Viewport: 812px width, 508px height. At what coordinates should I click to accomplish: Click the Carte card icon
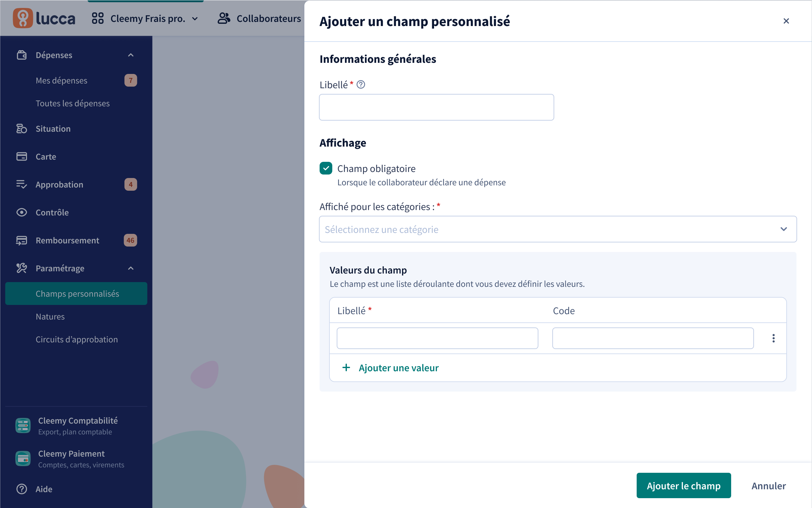(x=22, y=156)
